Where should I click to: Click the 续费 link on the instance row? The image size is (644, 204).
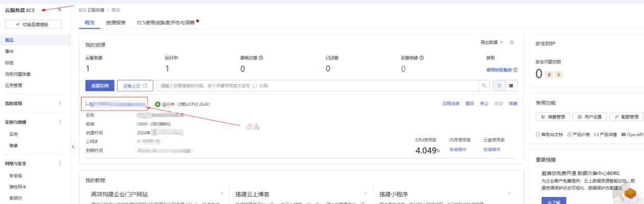tap(512, 104)
